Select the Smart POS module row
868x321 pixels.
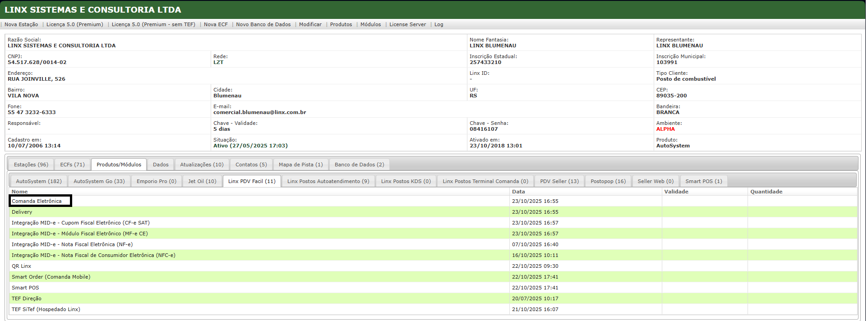click(433, 288)
